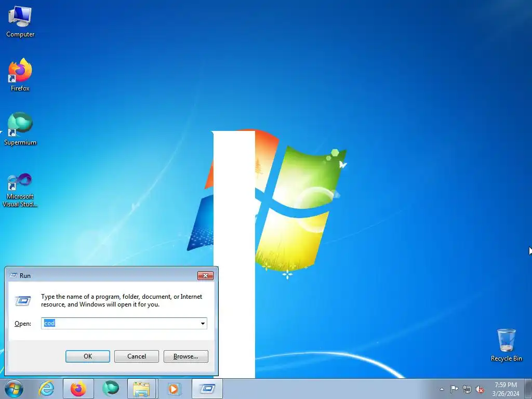Open Action Center flag icon
Viewport: 532px width, 399px height.
tap(454, 389)
